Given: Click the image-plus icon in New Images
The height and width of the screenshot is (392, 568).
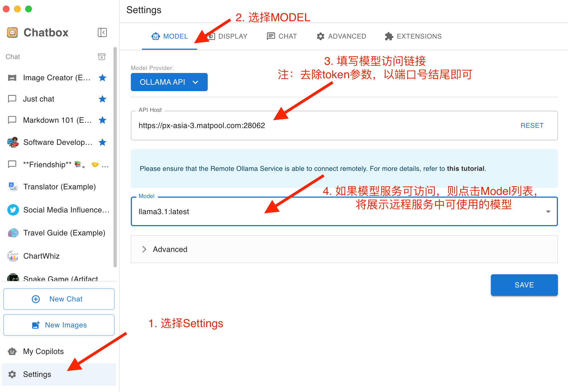Looking at the screenshot, I should [36, 325].
